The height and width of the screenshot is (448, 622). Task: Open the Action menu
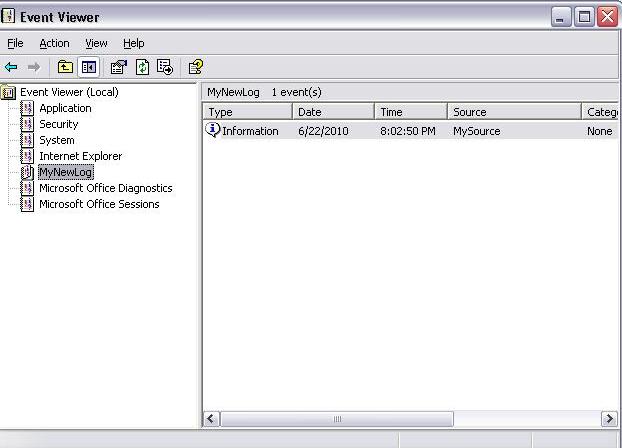tap(54, 43)
